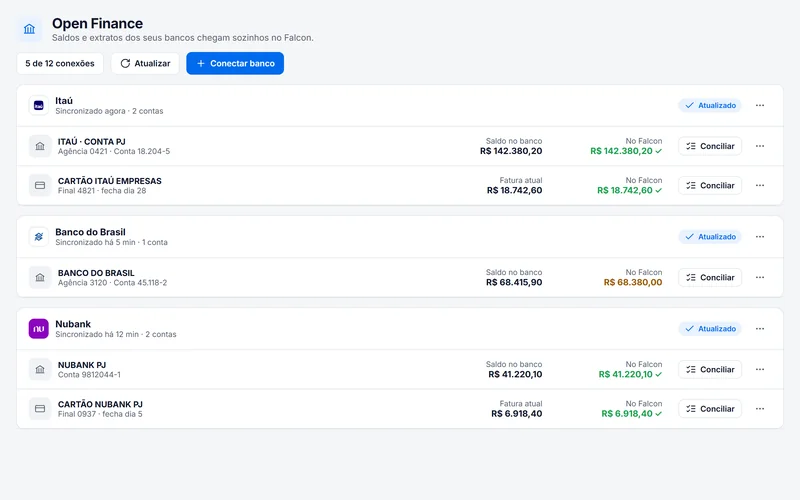Open the more options menu for Nubank header
This screenshot has height=500, width=800.
pyautogui.click(x=760, y=329)
